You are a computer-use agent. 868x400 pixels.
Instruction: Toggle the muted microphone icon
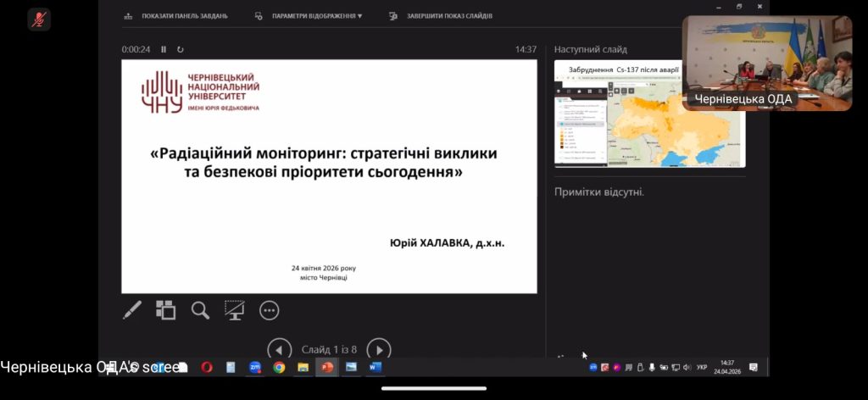point(39,19)
